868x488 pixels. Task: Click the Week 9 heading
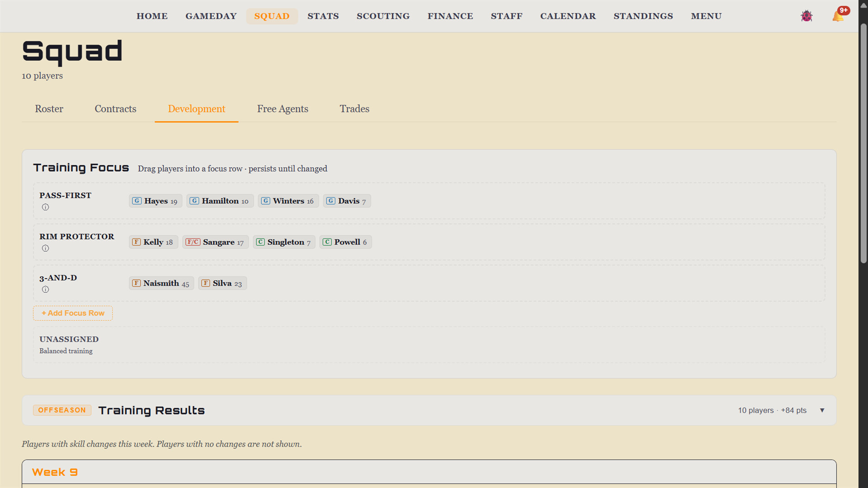[55, 472]
